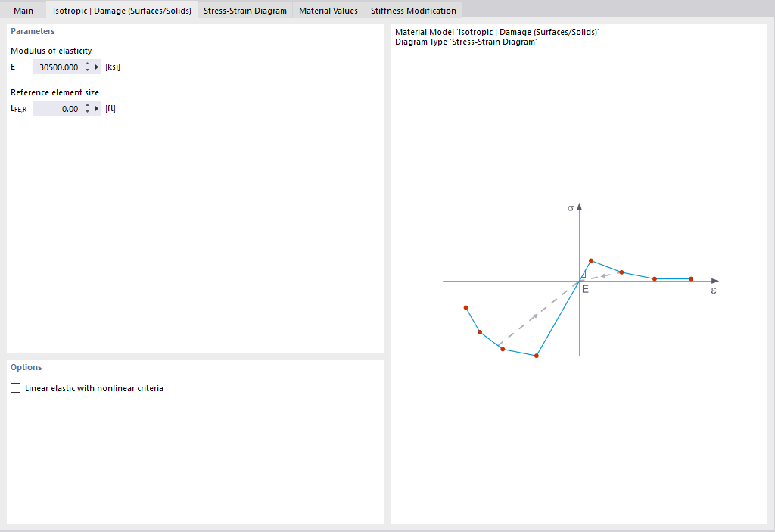Open the Stress-Strain Diagram tab

pos(245,11)
